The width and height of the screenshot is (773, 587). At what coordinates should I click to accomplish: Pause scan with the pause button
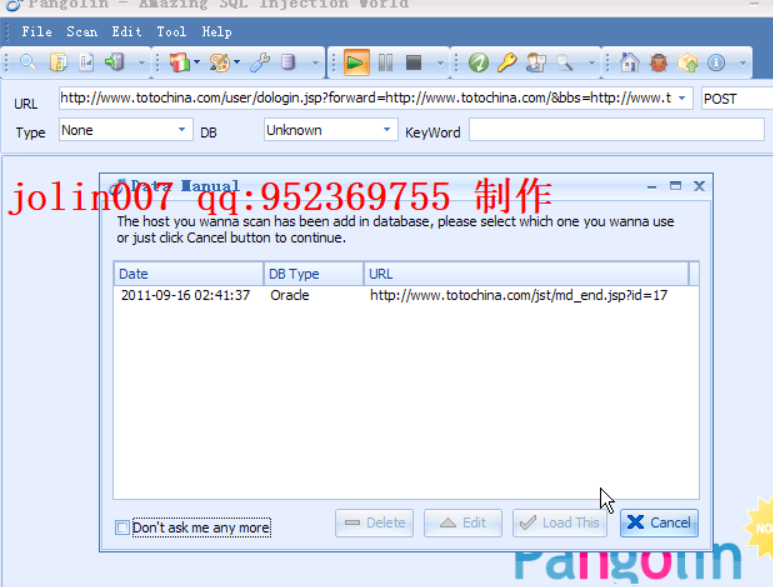tap(386, 63)
